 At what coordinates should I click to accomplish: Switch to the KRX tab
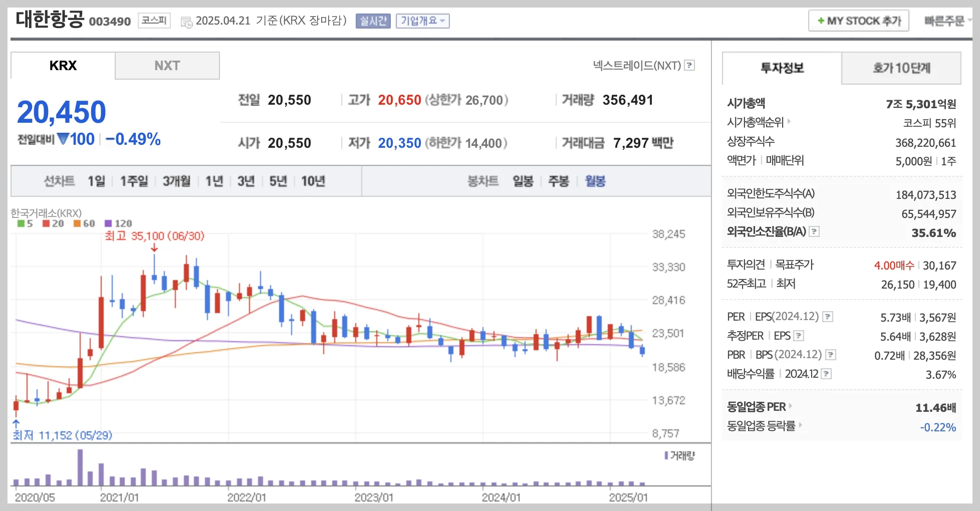(63, 66)
